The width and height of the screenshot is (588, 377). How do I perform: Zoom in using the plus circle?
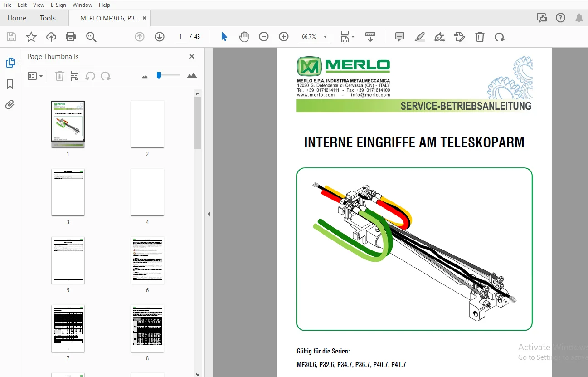(x=284, y=37)
